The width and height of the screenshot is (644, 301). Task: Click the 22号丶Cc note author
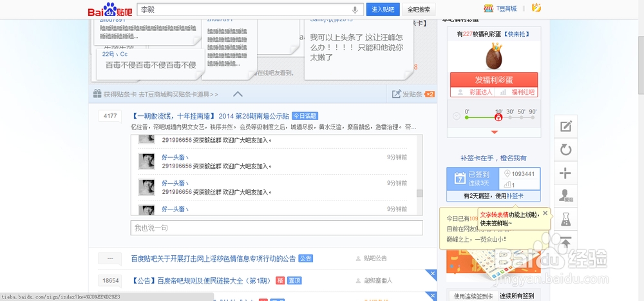tap(115, 54)
